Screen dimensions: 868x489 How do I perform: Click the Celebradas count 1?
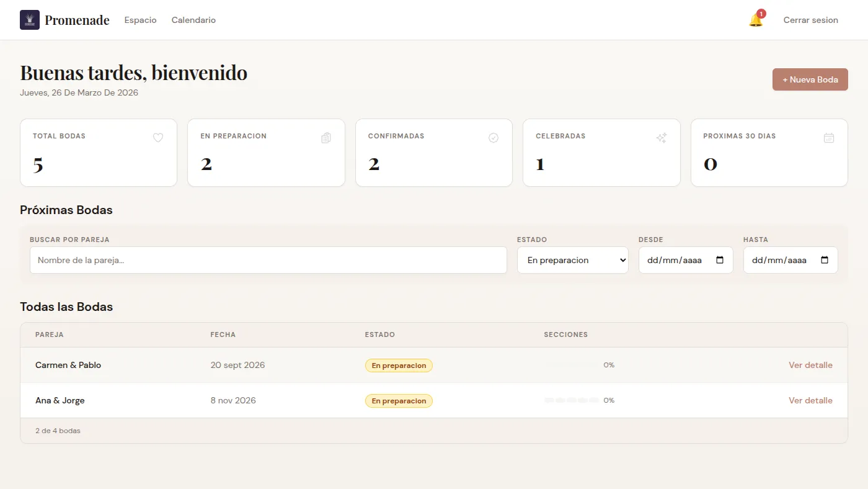[x=540, y=164]
